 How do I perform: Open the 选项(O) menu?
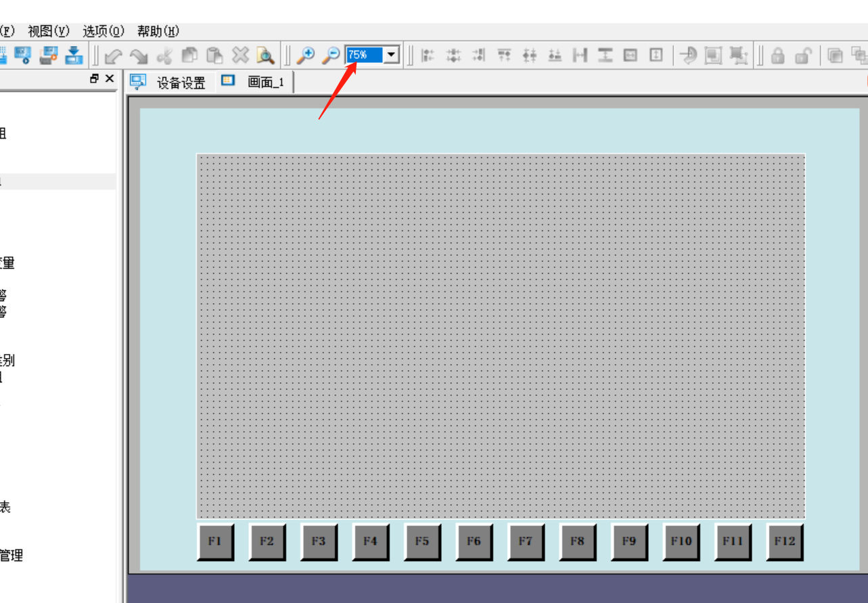[x=104, y=31]
